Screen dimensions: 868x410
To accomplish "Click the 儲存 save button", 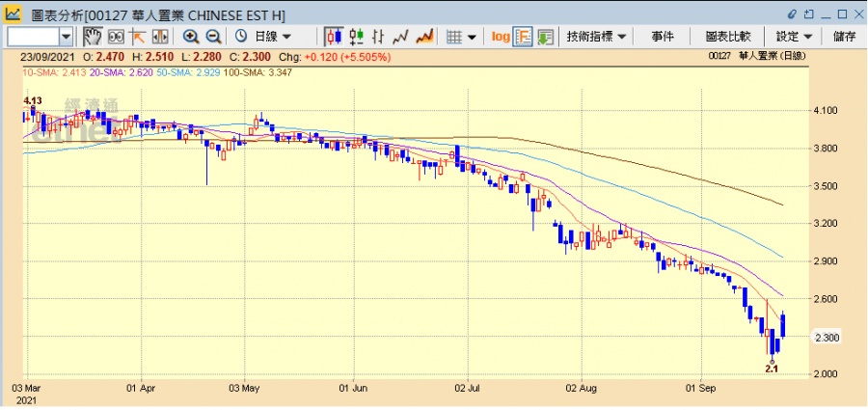I will coord(844,37).
